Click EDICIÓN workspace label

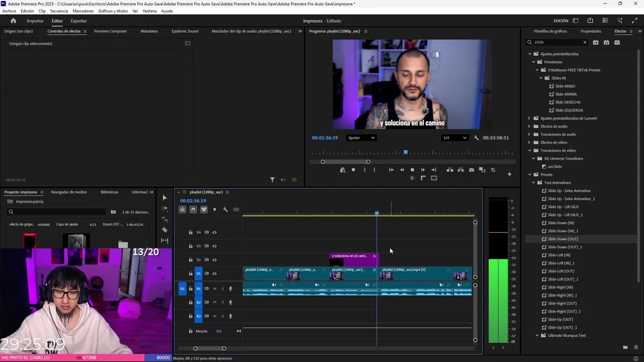tap(561, 21)
